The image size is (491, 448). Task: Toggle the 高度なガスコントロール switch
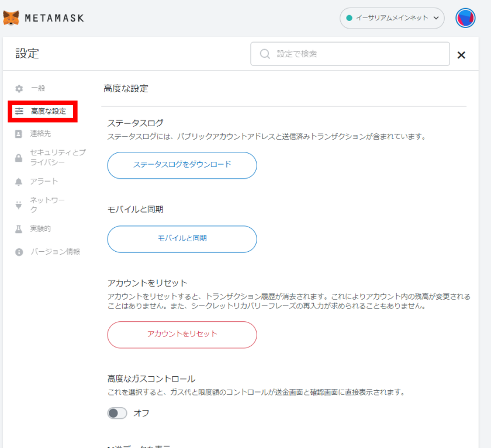(117, 413)
